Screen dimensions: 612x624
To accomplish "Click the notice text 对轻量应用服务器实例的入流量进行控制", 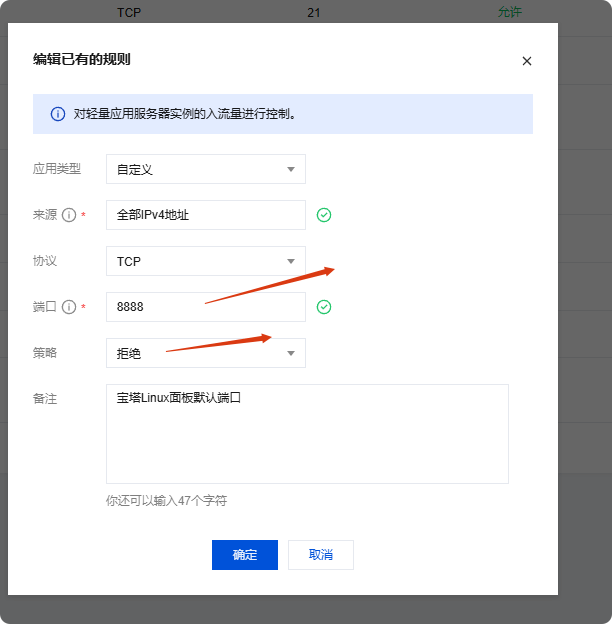I will [185, 114].
